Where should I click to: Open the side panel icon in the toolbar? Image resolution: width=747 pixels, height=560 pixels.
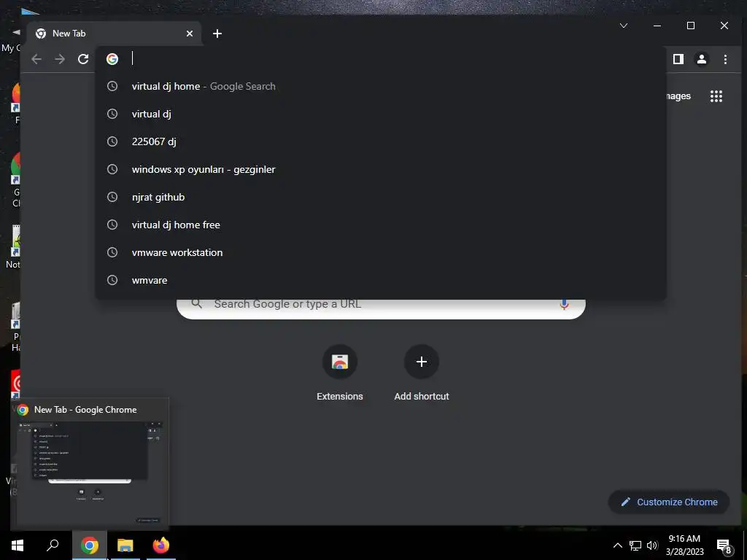(678, 59)
